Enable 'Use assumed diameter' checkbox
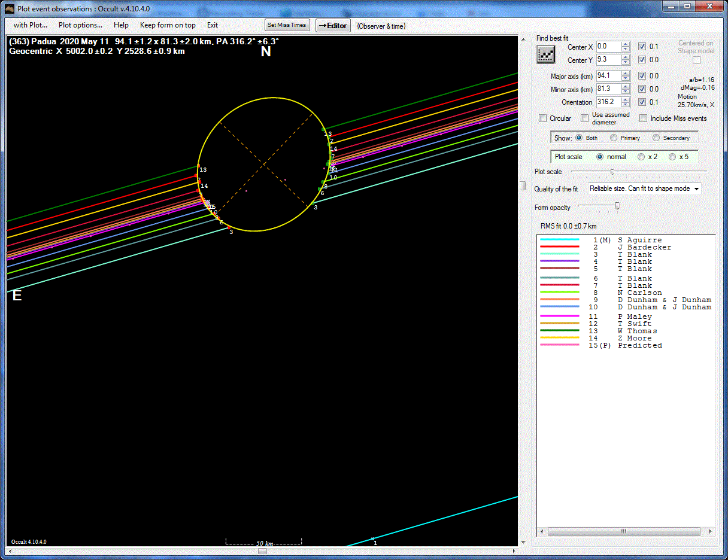 click(585, 118)
